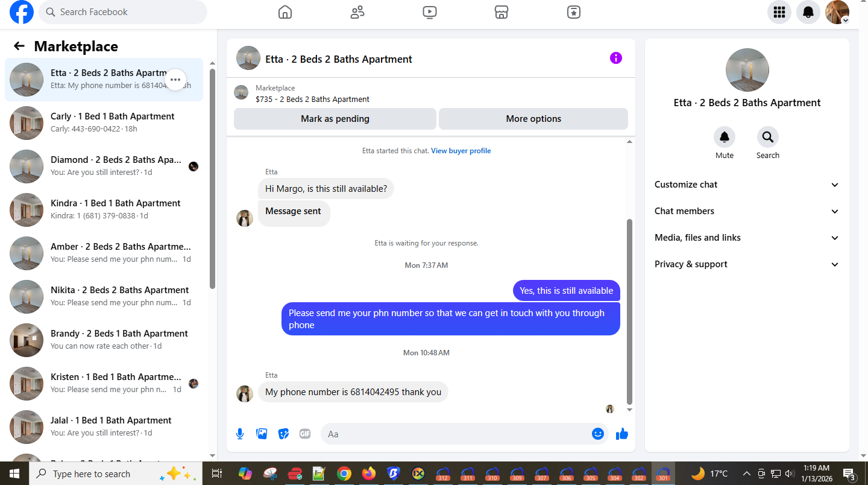Open the weather widget showing 17°C
The image size is (868, 485).
[x=709, y=474]
